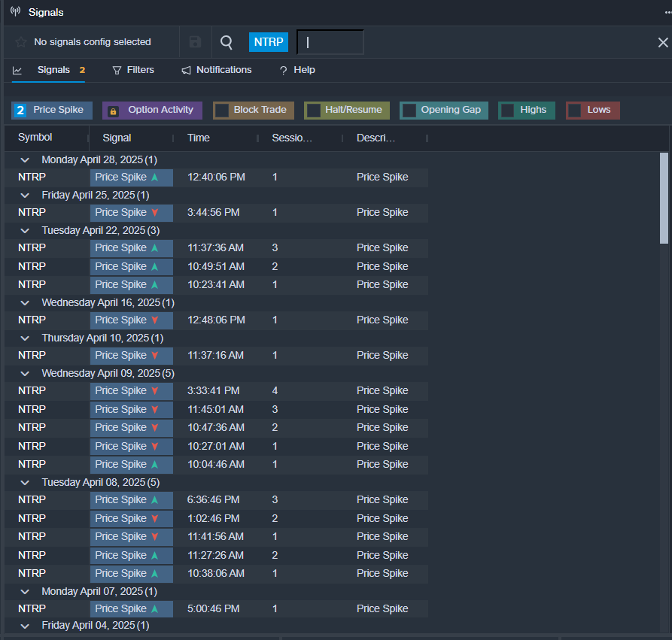
Task: Switch to the Signals tab
Action: (53, 70)
